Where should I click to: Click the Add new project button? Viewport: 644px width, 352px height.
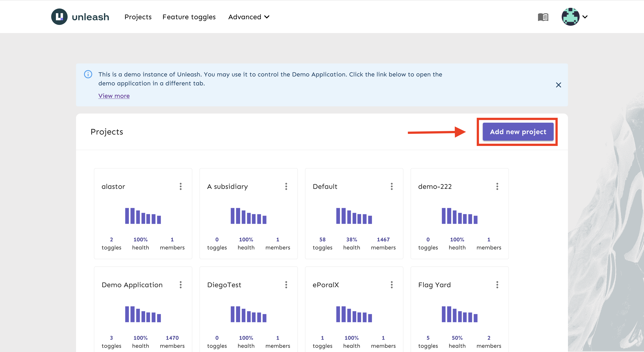(518, 132)
